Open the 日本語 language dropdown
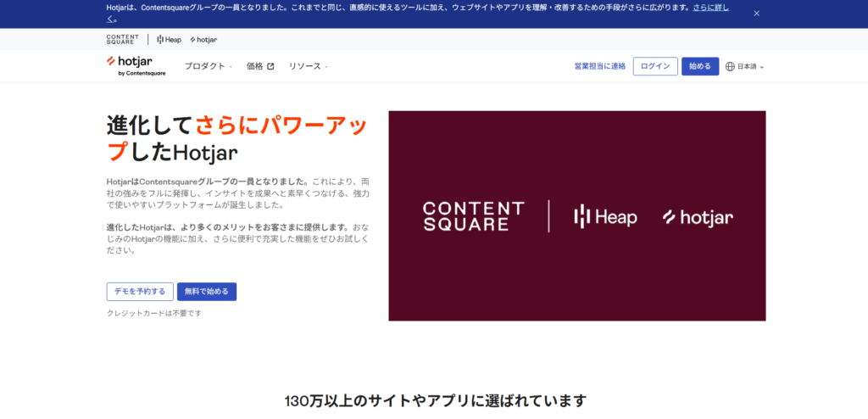Image resolution: width=868 pixels, height=419 pixels. coord(745,66)
